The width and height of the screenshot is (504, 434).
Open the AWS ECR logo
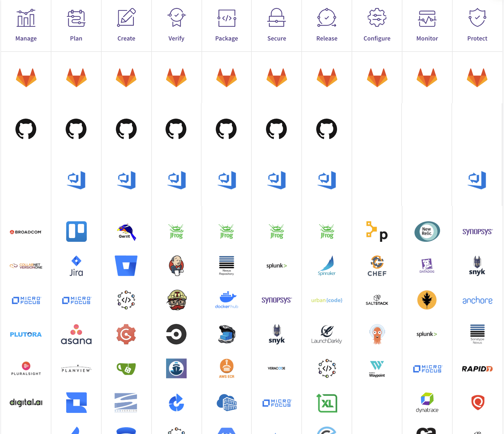[227, 368]
